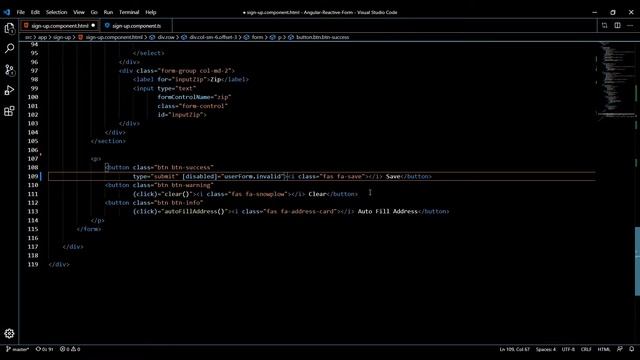The image size is (640, 360).
Task: Open the Go menu
Action: click(x=94, y=12)
